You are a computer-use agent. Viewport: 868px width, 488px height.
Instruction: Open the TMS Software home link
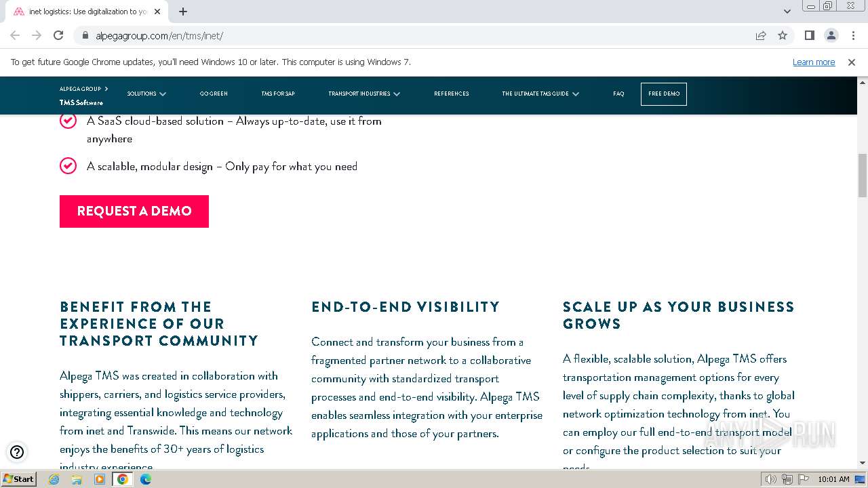click(81, 102)
